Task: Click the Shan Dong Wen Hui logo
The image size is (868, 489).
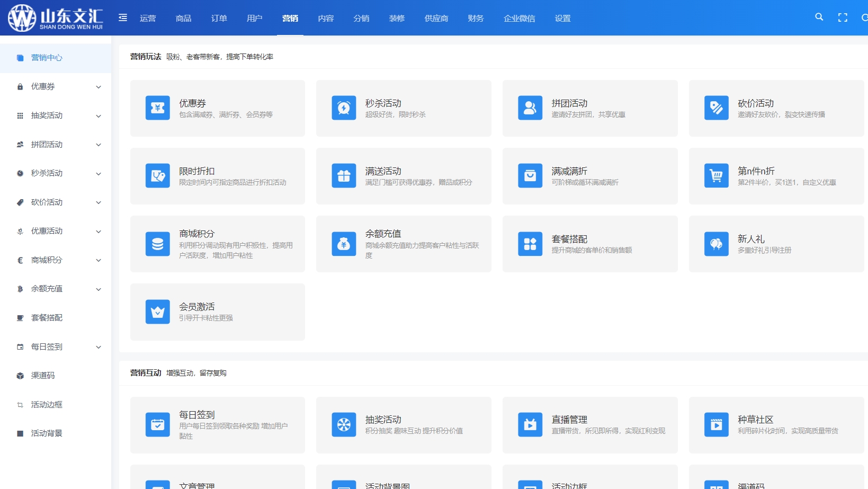Action: coord(56,17)
